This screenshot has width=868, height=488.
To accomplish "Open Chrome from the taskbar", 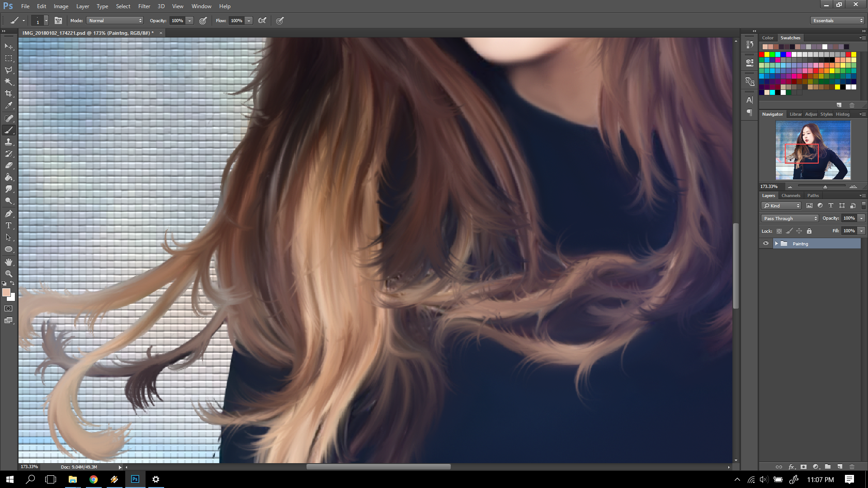I will click(94, 479).
